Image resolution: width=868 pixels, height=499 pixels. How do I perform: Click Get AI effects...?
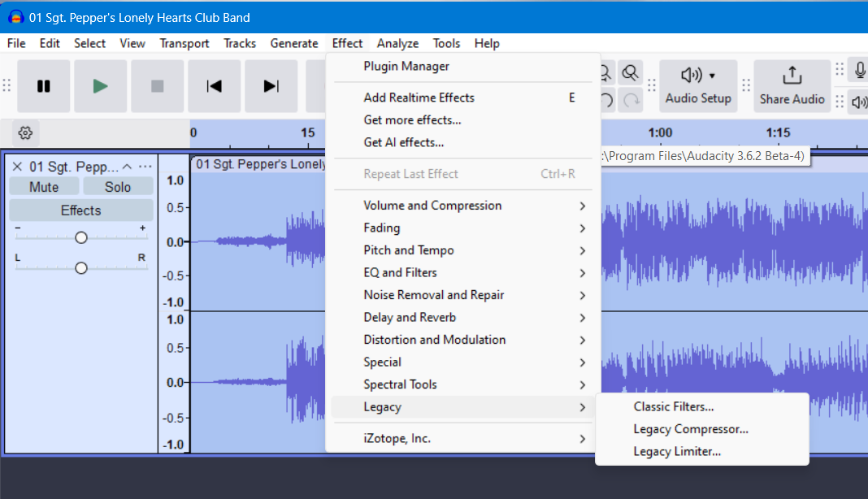[x=462, y=142]
